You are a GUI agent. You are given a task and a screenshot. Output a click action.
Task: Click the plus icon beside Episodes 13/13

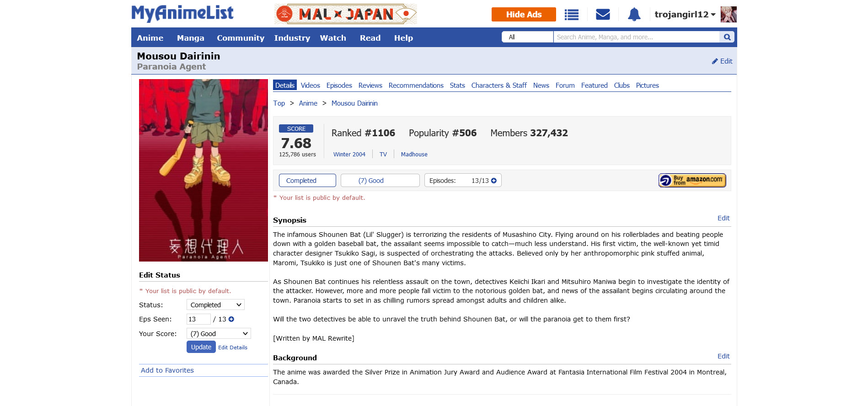point(494,181)
